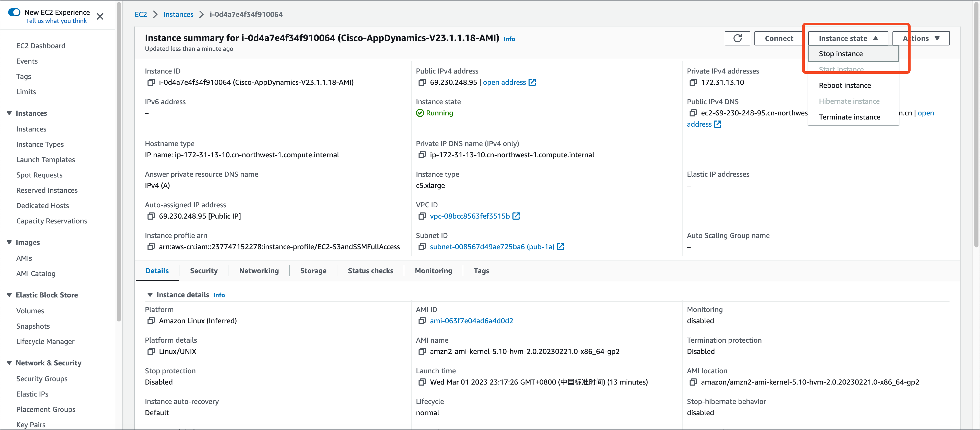
Task: Copy the Public IPv4 address 69.230.248.95
Action: coord(422,82)
